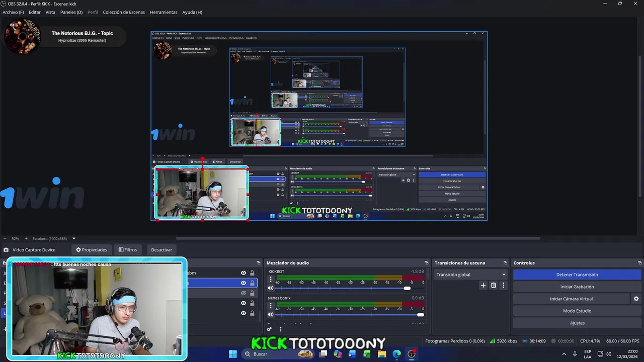Toggle visibility of the fourth source row

(x=244, y=303)
